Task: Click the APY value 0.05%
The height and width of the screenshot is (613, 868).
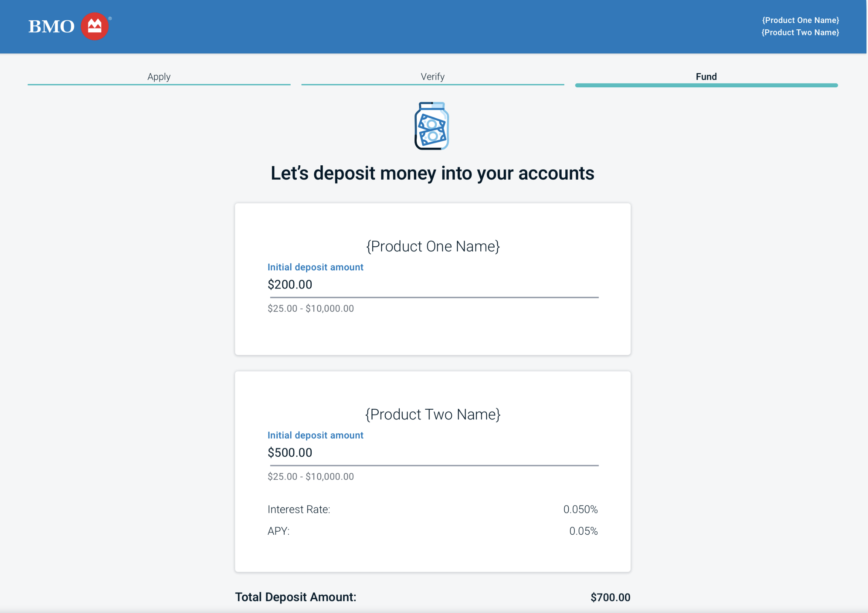Action: (583, 531)
